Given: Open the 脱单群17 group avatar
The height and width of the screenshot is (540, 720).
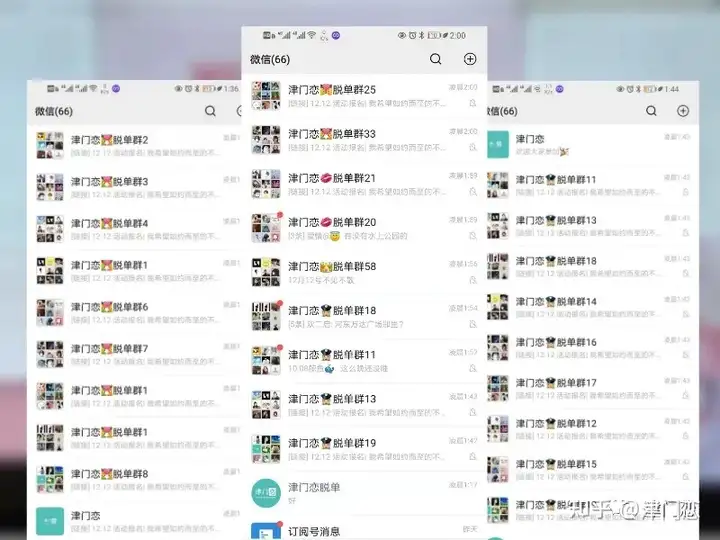Looking at the screenshot, I should click(x=498, y=388).
